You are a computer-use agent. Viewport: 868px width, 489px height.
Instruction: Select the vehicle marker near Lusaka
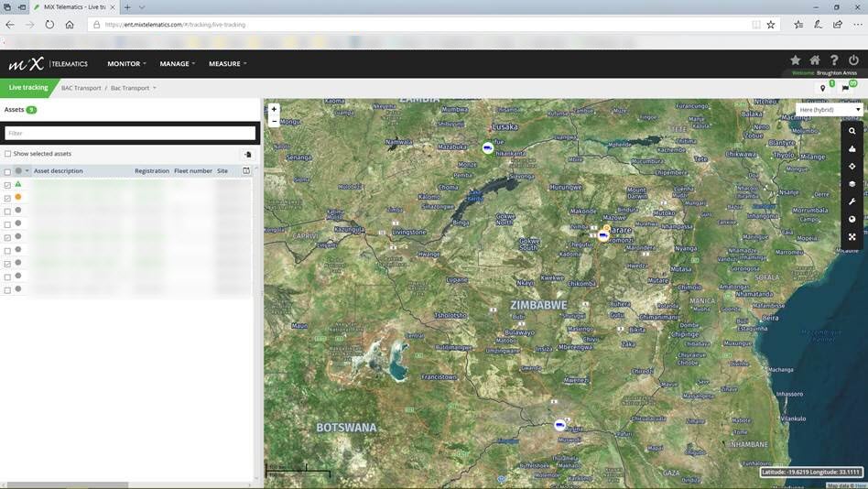point(488,147)
